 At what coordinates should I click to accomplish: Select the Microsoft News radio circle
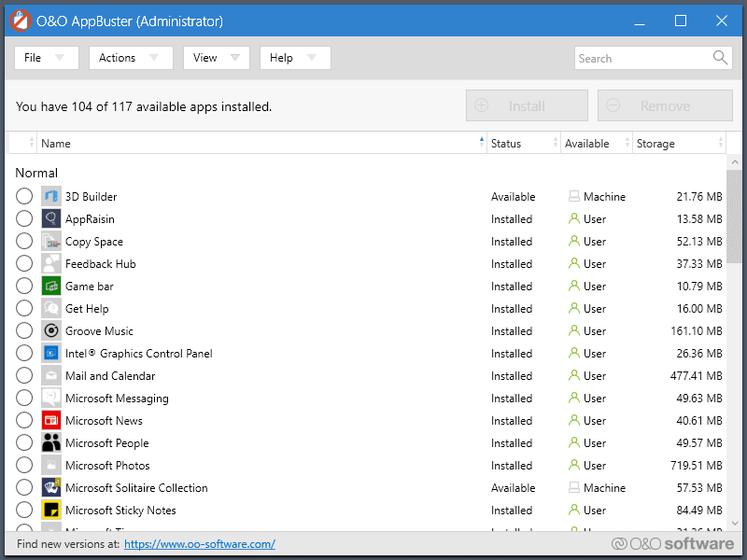tap(24, 420)
